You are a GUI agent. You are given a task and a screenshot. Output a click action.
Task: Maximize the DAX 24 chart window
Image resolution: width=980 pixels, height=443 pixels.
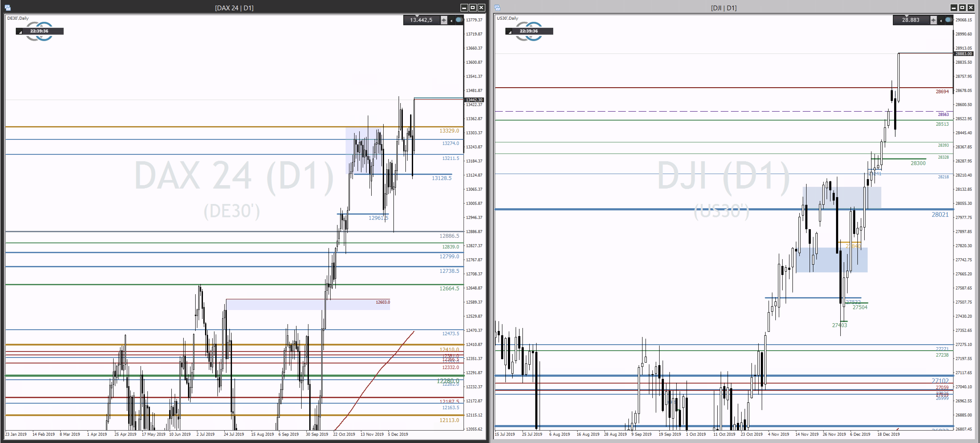point(472,8)
